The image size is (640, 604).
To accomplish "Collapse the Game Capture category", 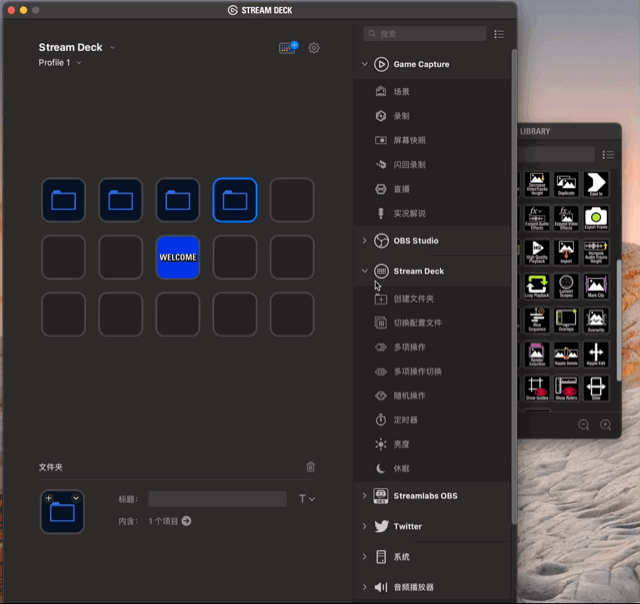I will 364,64.
